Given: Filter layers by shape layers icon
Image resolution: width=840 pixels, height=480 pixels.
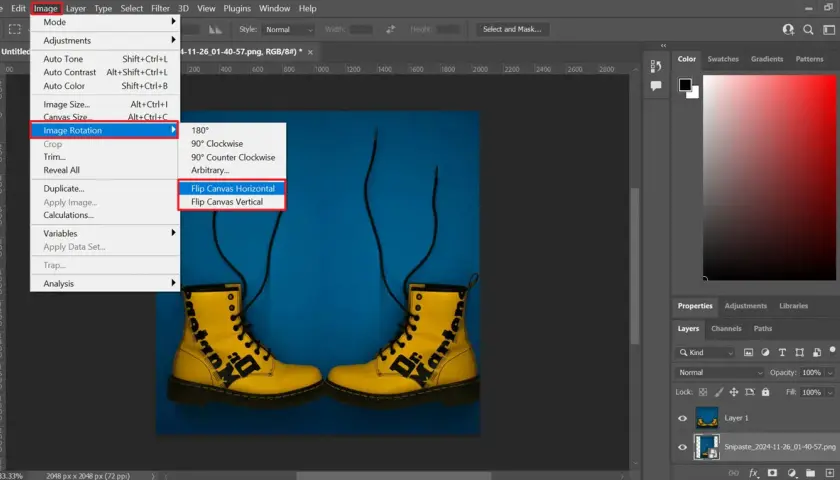Looking at the screenshot, I should (799, 352).
